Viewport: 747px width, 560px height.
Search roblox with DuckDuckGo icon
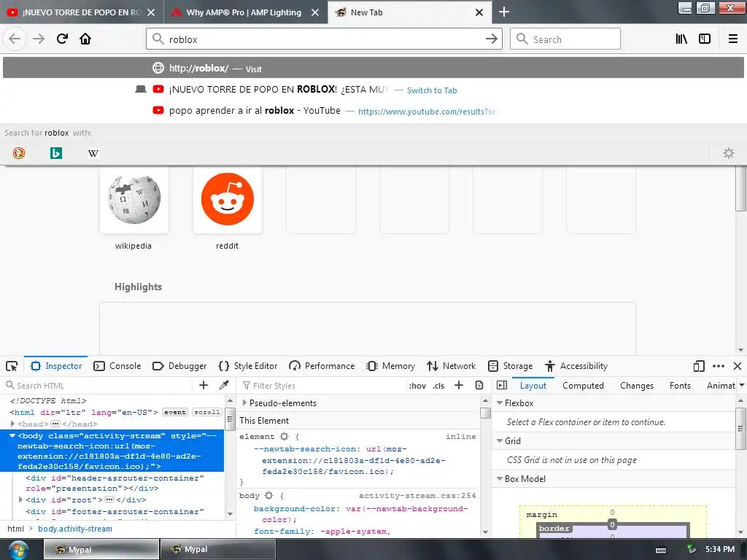pos(19,153)
